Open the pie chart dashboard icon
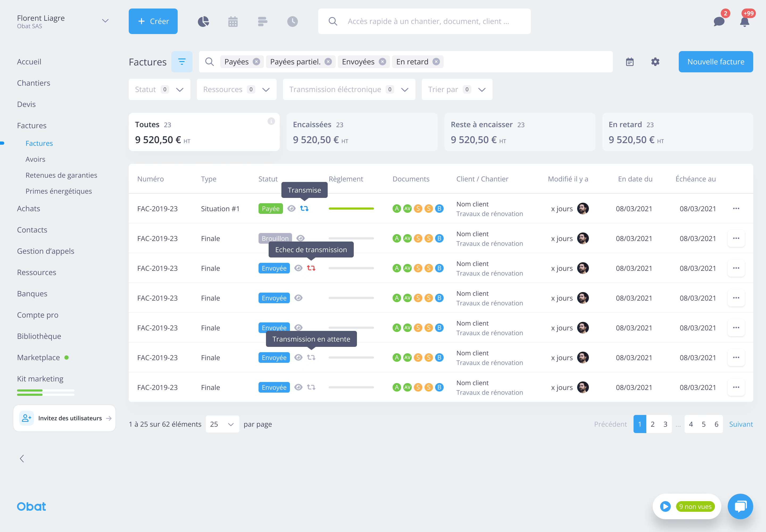Viewport: 766px width, 532px height. pyautogui.click(x=203, y=22)
